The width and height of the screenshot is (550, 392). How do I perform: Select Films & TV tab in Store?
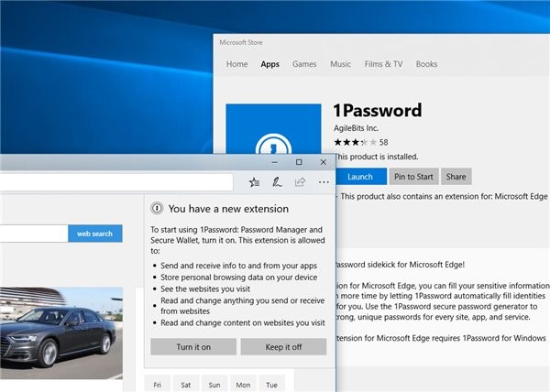(383, 64)
